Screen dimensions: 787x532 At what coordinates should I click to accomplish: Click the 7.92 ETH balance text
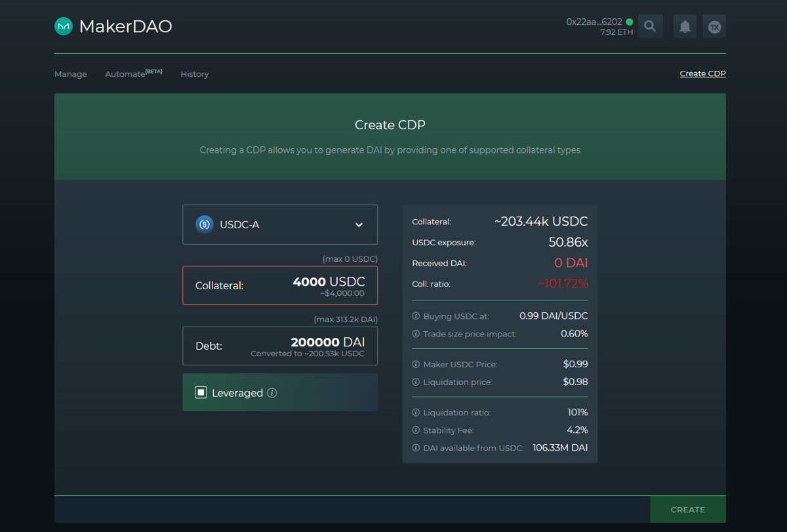pos(616,32)
